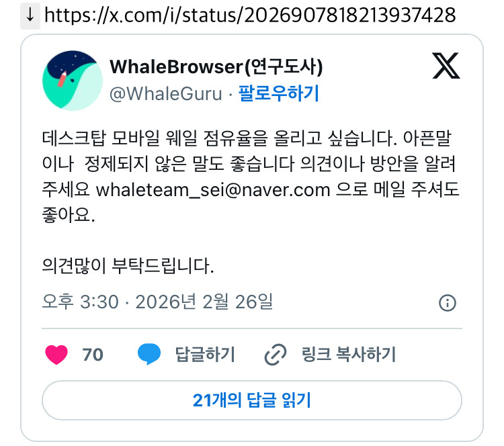Open the WhaleBrowser profile avatar
This screenshot has height=446, width=504.
pyautogui.click(x=73, y=81)
